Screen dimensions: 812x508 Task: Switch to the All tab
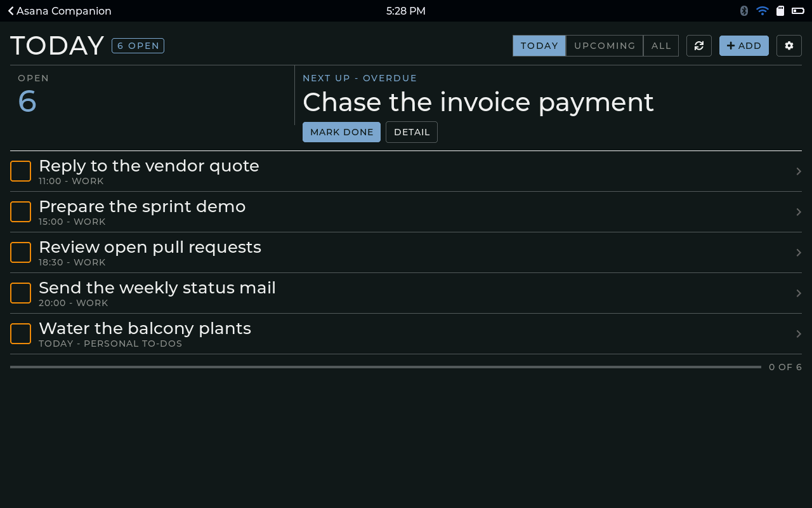(661, 46)
